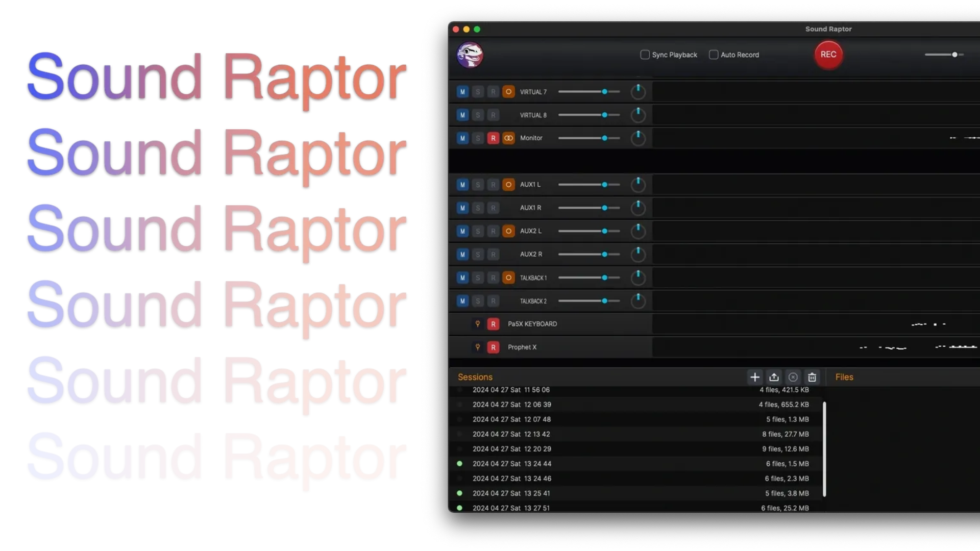The height and width of the screenshot is (551, 980).
Task: Click the Sound Raptor raptor logo icon
Action: tap(470, 55)
